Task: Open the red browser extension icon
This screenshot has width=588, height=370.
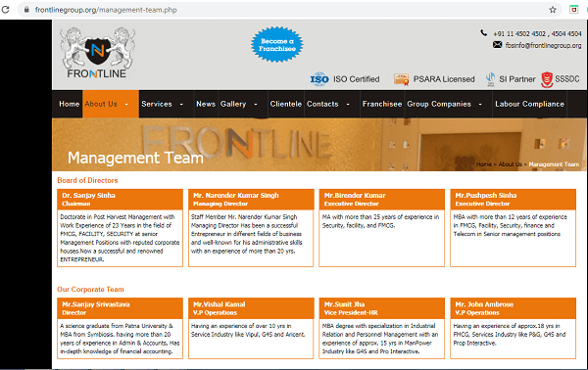Action: click(573, 10)
